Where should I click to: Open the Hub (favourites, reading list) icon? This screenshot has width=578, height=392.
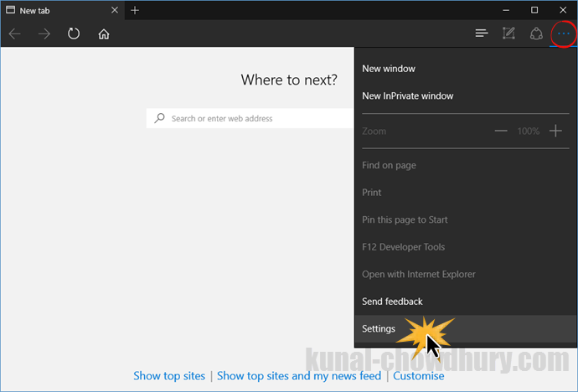click(482, 34)
